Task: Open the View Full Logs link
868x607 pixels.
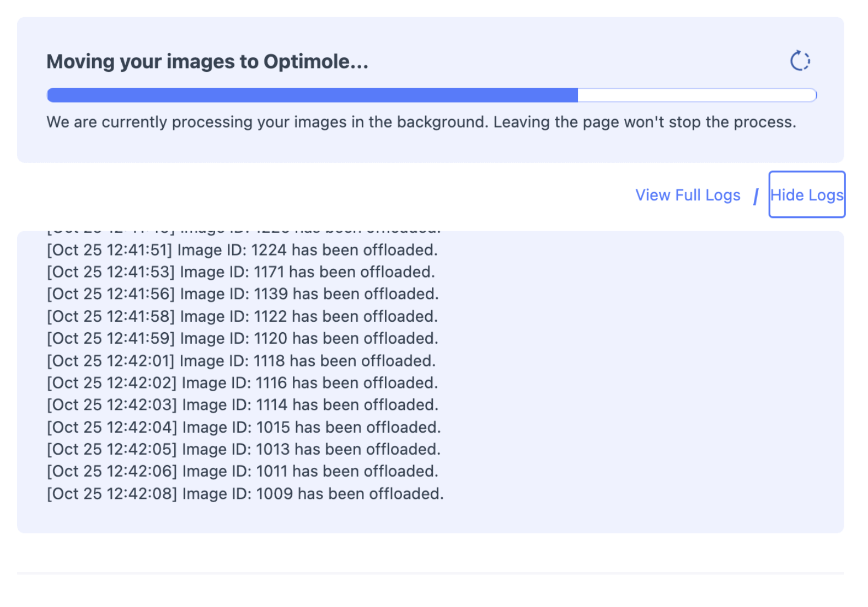Action: coord(687,195)
